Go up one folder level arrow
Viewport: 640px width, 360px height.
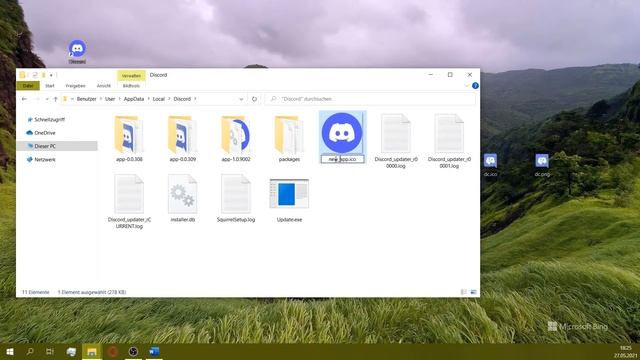click(x=56, y=99)
